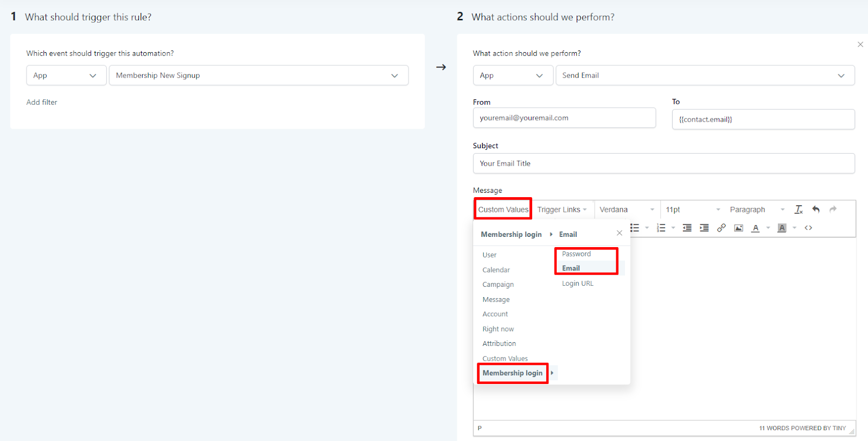Click the text color icon
Image resolution: width=868 pixels, height=441 pixels.
[x=755, y=228]
